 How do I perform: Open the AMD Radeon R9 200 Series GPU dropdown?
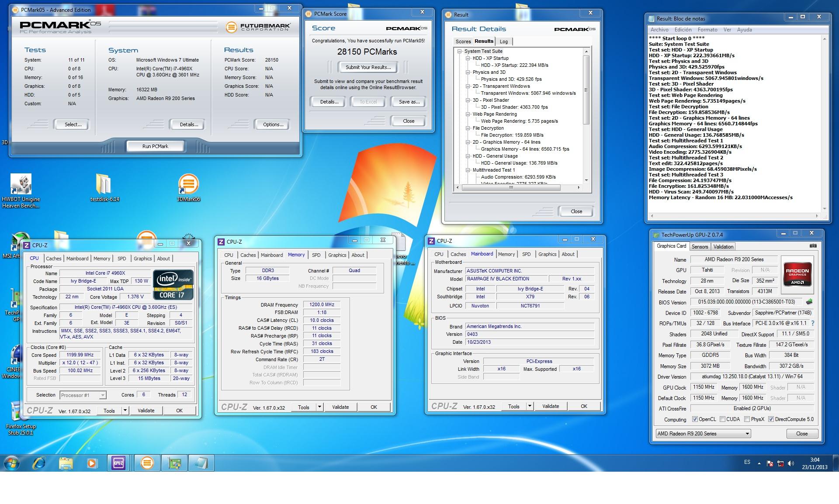[x=703, y=434]
